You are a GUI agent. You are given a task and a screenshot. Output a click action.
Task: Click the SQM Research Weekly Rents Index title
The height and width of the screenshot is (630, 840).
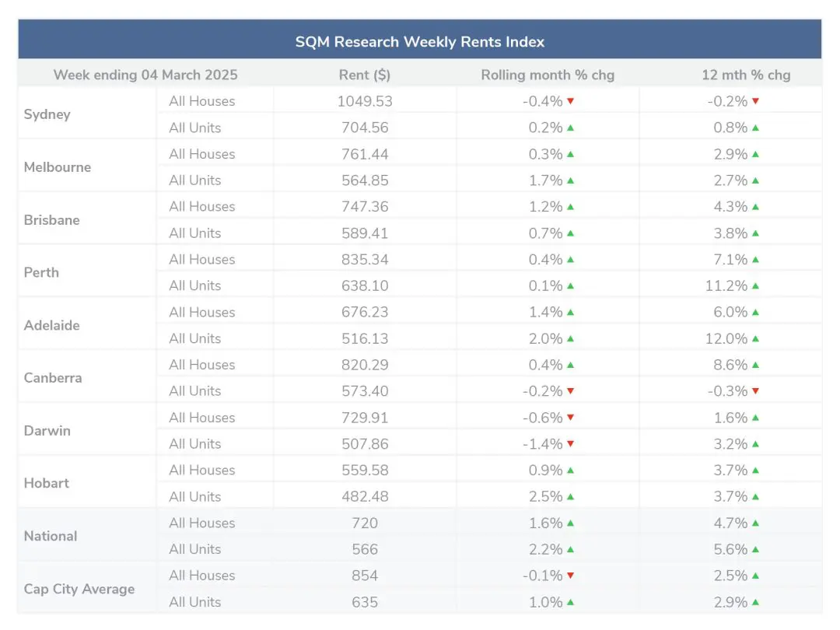click(420, 42)
